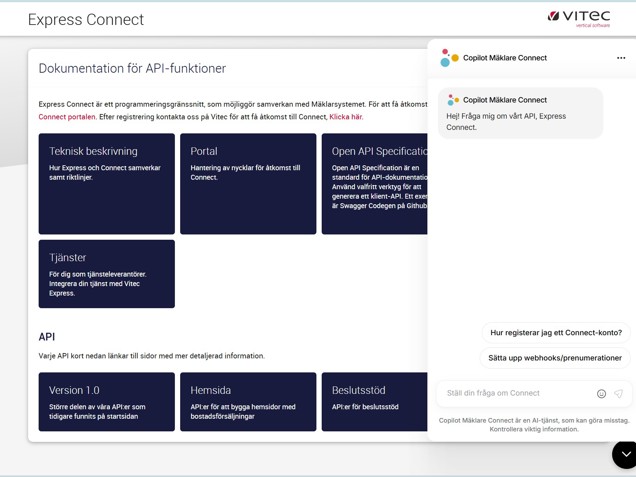Open the Open API Specification card
Image resolution: width=636 pixels, height=477 pixels.
(376, 184)
